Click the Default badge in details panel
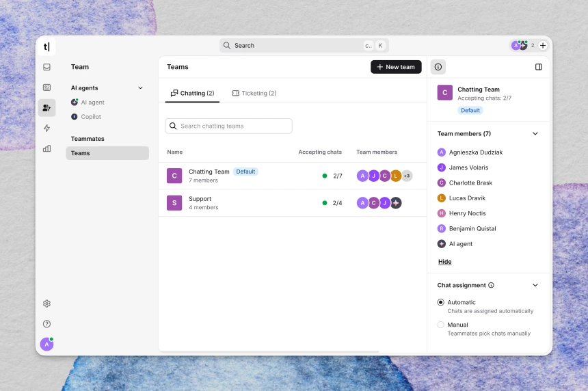The height and width of the screenshot is (391, 588). click(470, 110)
